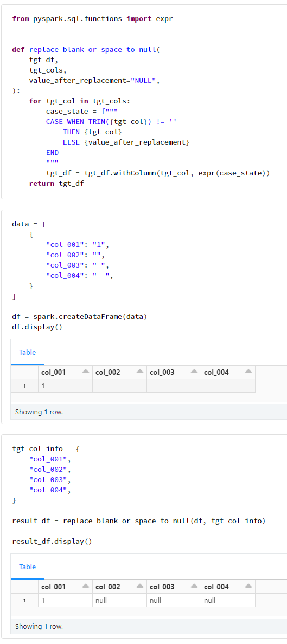Sort col_002 arrow in df.display() table
Viewport: 287px width, 644px height.
pyautogui.click(x=140, y=371)
